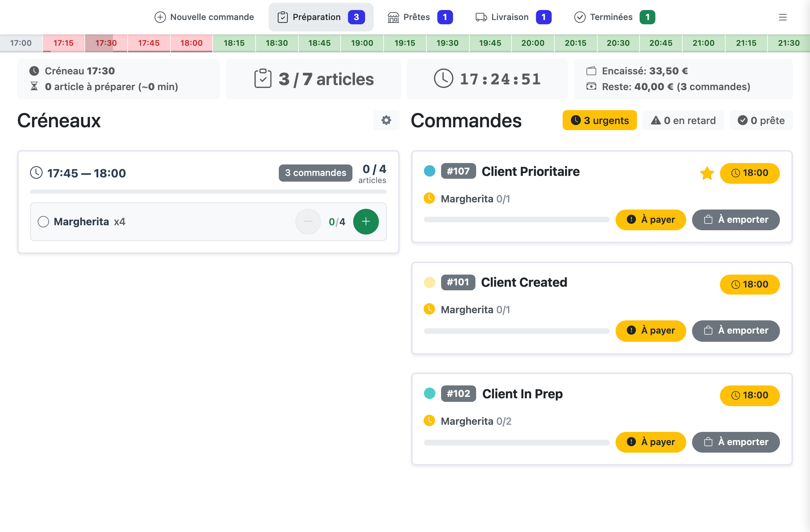Switch to Préparation tab
This screenshot has height=532, width=810.
[x=321, y=17]
